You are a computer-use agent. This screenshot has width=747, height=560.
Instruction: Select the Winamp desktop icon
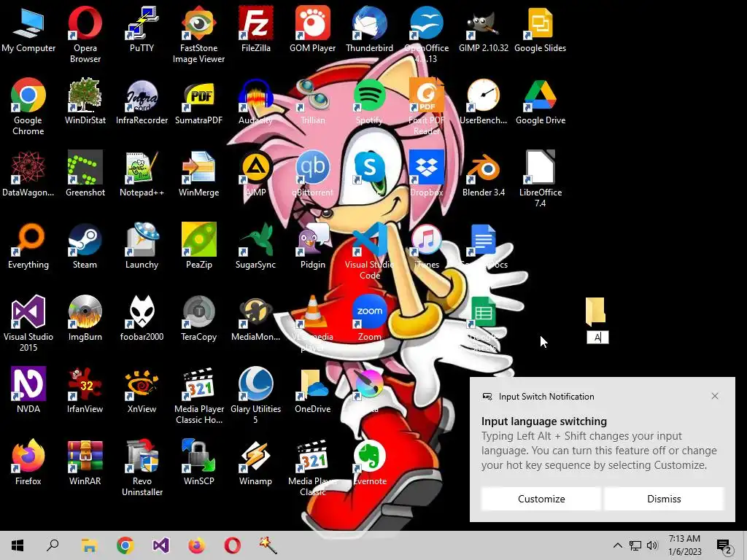[256, 456]
